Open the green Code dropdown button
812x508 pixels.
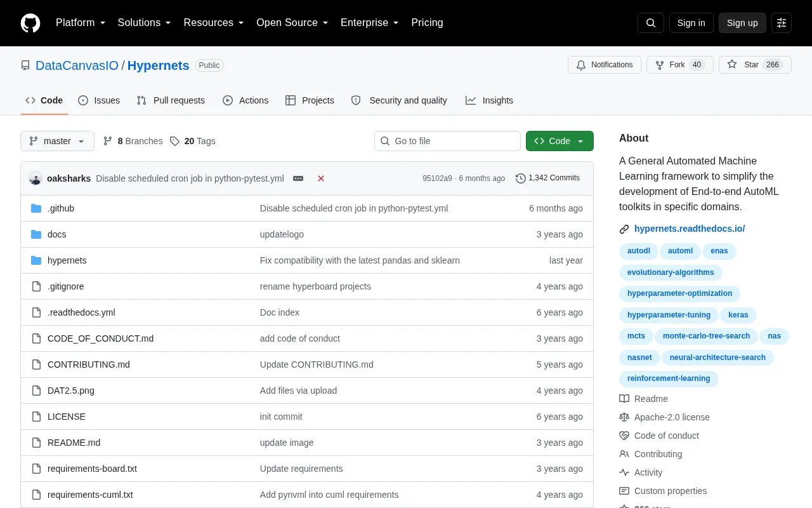[x=560, y=141]
